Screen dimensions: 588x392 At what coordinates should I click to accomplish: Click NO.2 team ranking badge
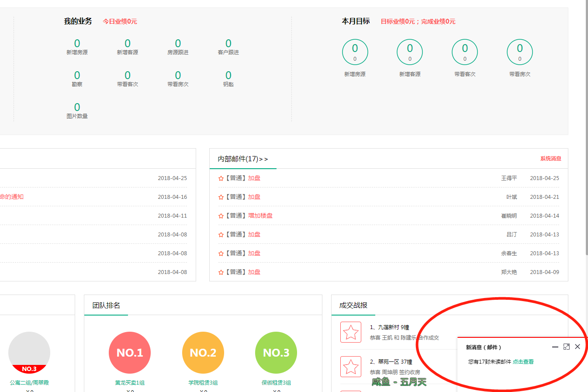coord(203,353)
